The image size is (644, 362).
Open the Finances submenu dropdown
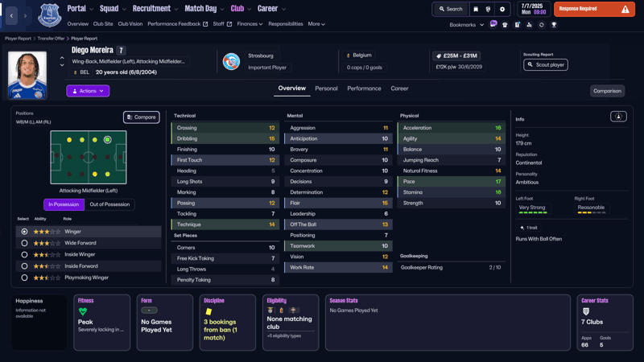click(x=250, y=24)
